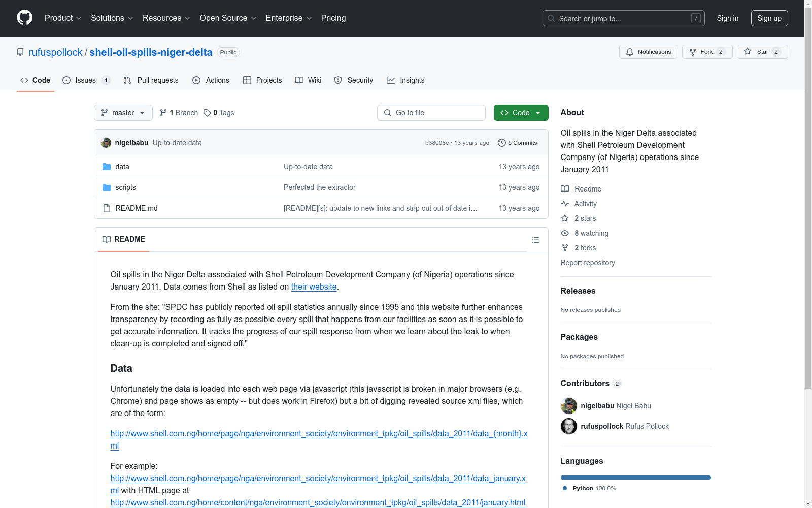The image size is (812, 508).
Task: Click the Python language bar
Action: pos(636,478)
